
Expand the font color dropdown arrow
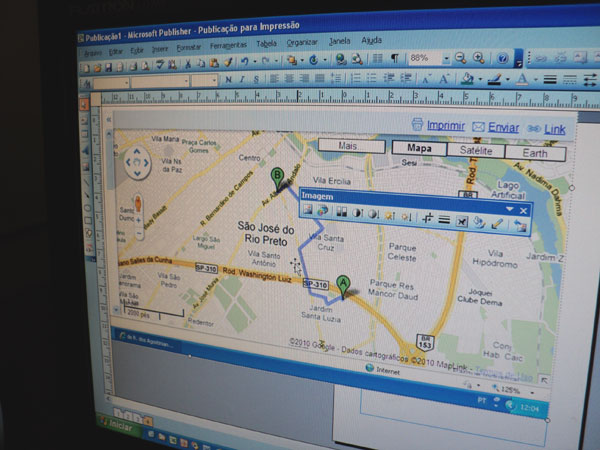pos(536,80)
